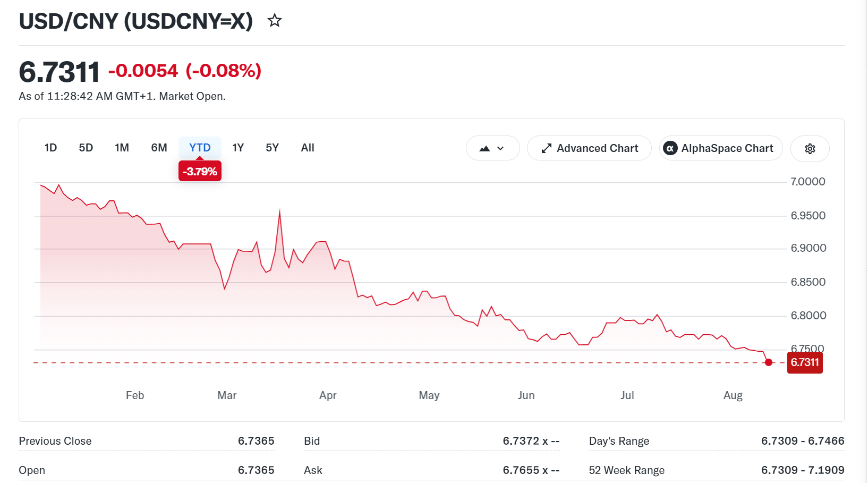Click the Jul label on chart axis

(627, 395)
